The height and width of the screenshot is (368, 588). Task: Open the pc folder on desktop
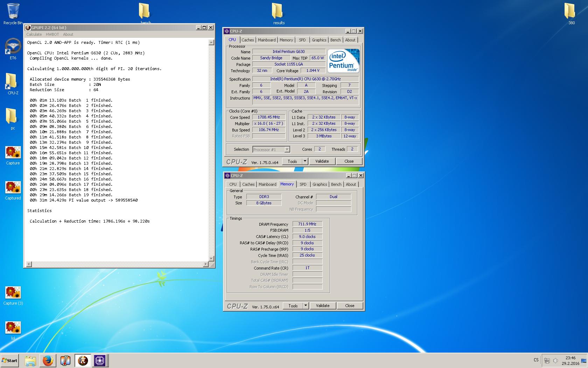pyautogui.click(x=13, y=119)
